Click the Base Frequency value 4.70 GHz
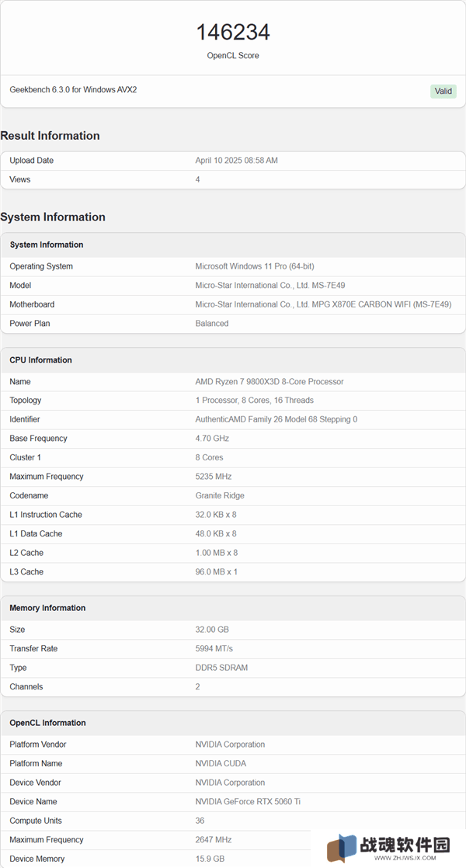Screen dimensions: 466x868 tap(212, 439)
